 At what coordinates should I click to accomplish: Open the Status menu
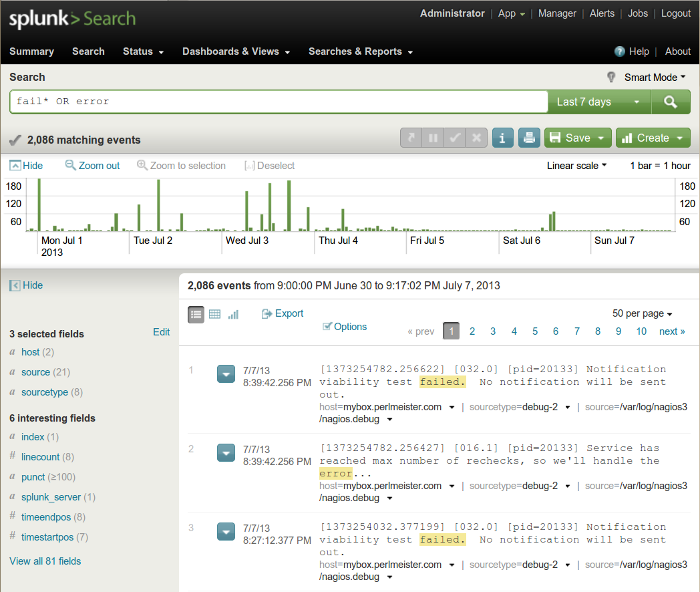pyautogui.click(x=143, y=51)
